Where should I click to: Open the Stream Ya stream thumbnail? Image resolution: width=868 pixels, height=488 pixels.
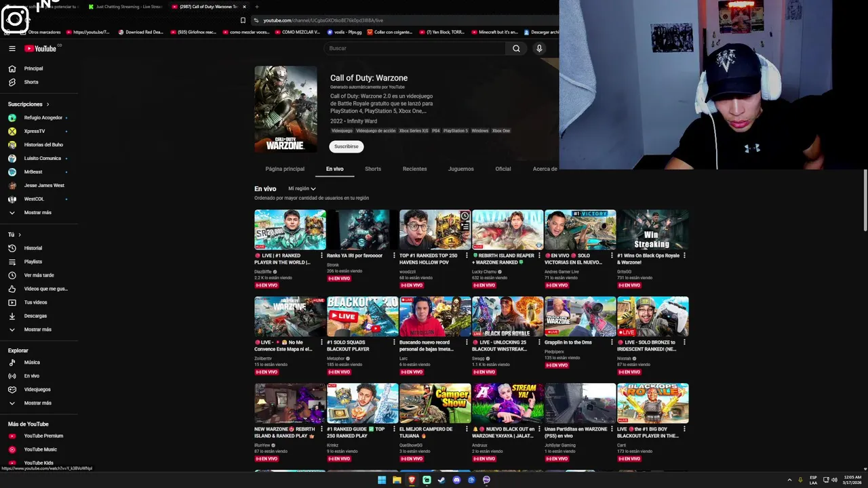(x=508, y=403)
